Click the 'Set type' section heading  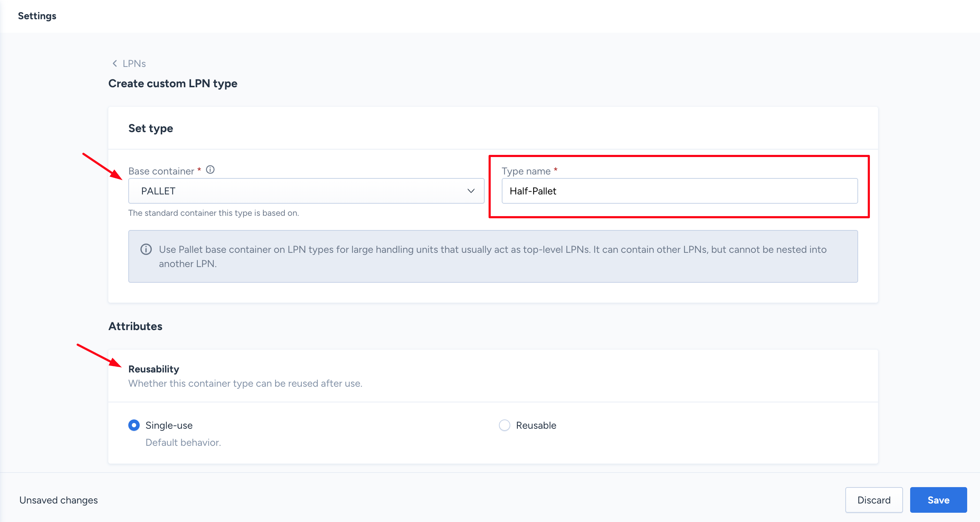point(151,129)
